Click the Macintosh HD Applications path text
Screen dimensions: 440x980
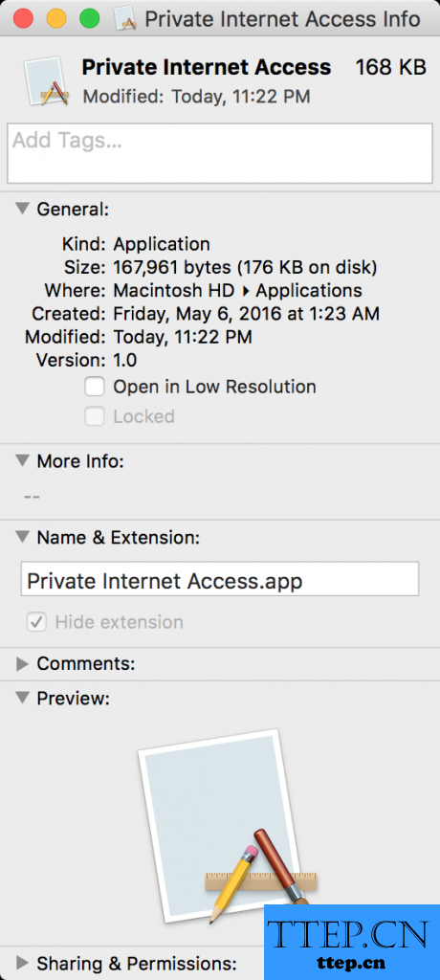(237, 291)
